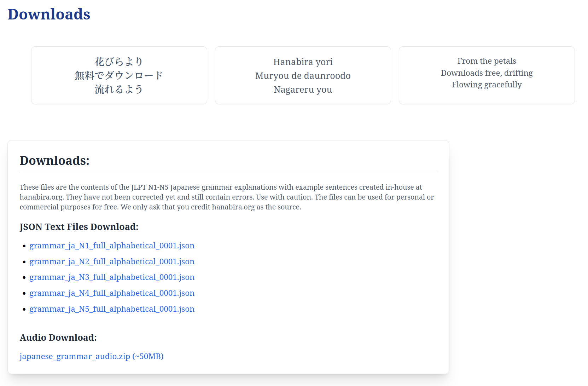Click the file description paragraph about hanabira.org
The image size is (588, 386).
(x=226, y=197)
